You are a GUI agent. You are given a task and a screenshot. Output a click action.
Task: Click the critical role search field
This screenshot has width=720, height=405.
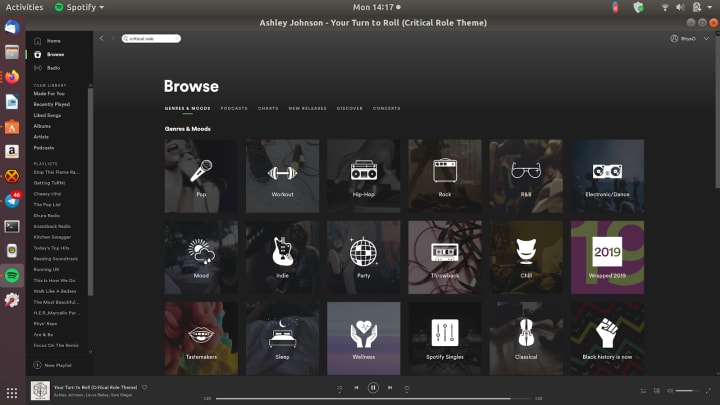(151, 39)
